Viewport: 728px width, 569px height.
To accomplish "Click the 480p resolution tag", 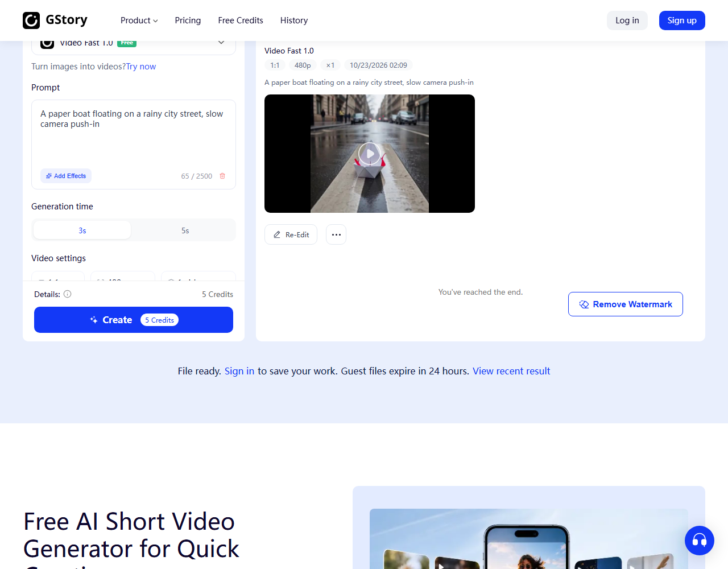I will coord(303,65).
